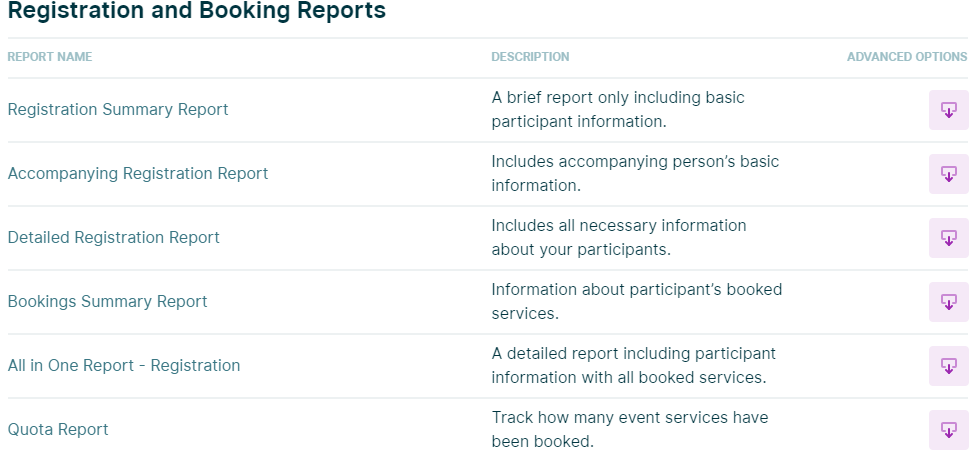Click description text about basic participant information
The image size is (975, 458).
618,110
